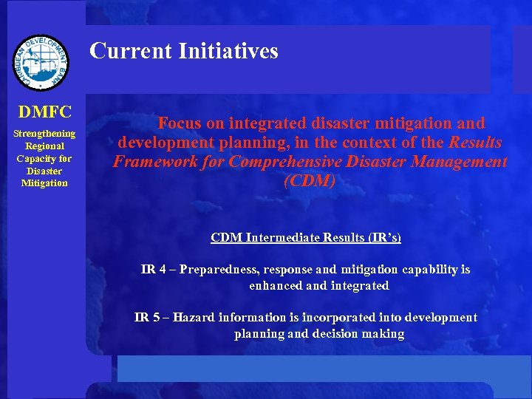
Task: Click 'Strengthening Regional Capacity for Disaster Mitigation' text
Action: tap(44, 158)
